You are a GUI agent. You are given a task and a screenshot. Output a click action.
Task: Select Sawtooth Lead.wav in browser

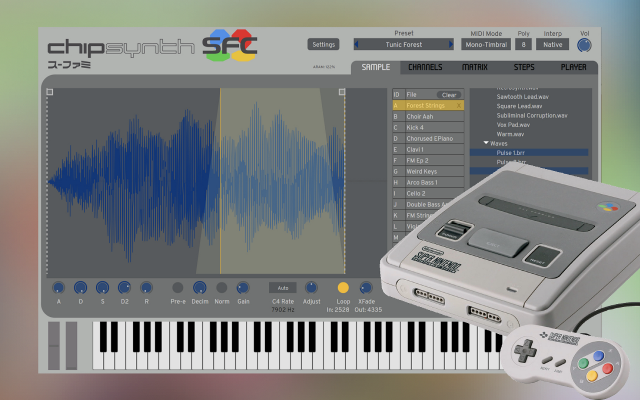pos(522,97)
